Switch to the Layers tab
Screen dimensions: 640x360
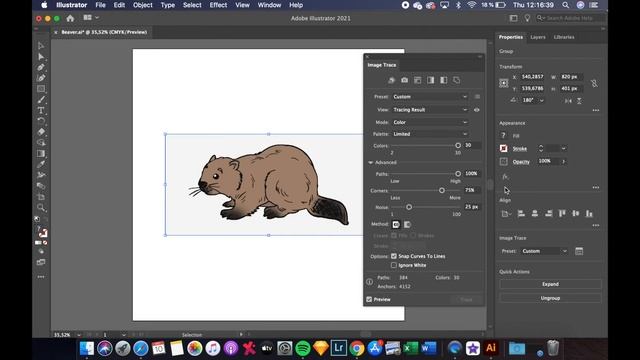tap(538, 37)
